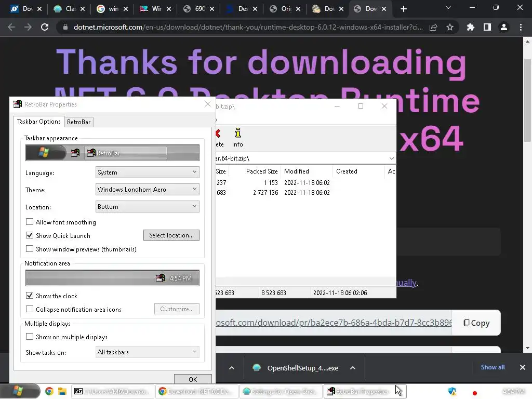Click the Windows Start orb on taskbar
Screen dimensions: 532x399
tap(20, 391)
